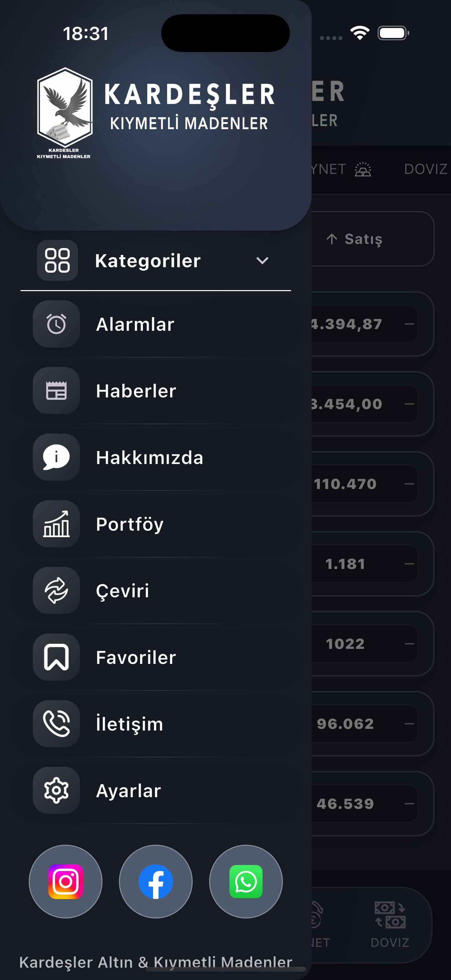
Task: Tap the Haberler news icon
Action: point(56,391)
